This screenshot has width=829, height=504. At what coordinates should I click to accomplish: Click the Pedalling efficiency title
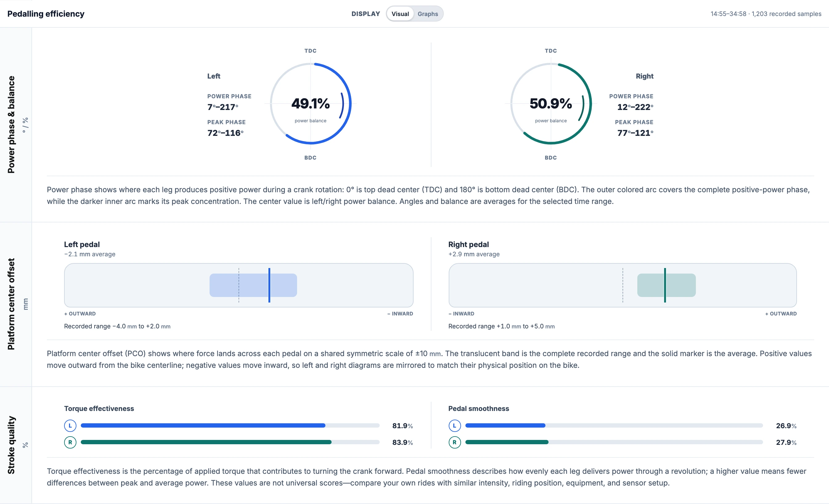coord(46,14)
